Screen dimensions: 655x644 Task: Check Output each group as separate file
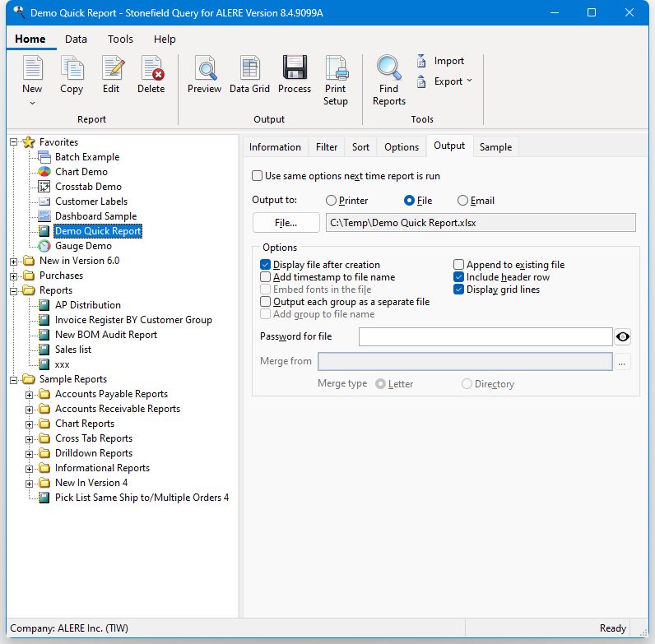coord(265,302)
